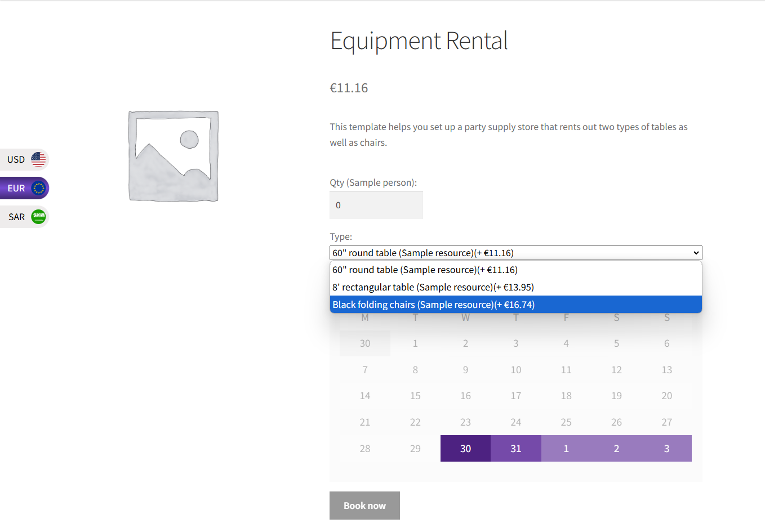Screen dimensions: 765x532
Task: Select calendar date 18
Action: click(566, 396)
